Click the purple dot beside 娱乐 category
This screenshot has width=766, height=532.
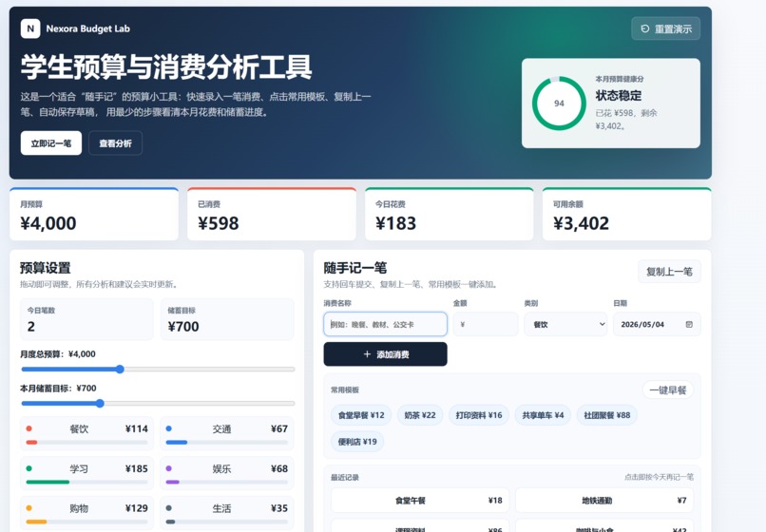pyautogui.click(x=169, y=468)
